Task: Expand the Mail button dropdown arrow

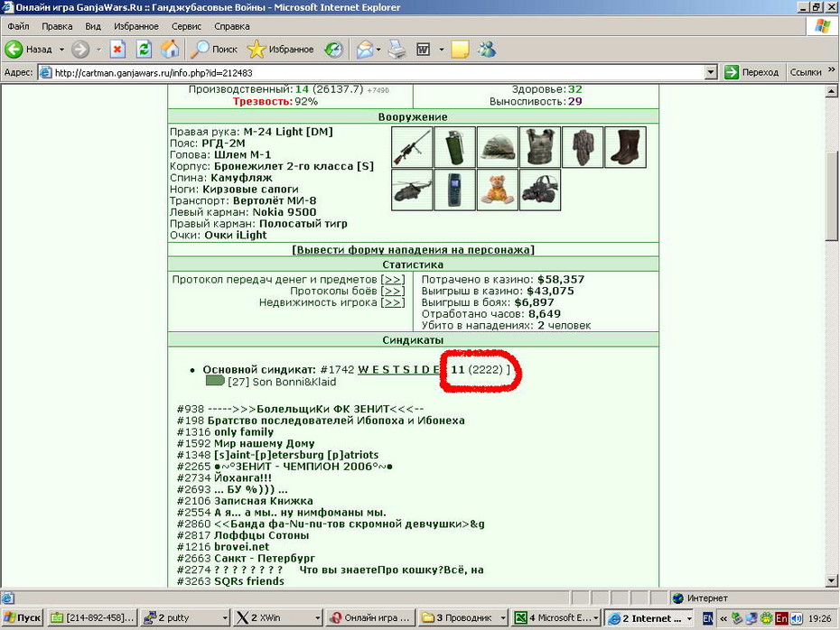Action: (x=378, y=50)
